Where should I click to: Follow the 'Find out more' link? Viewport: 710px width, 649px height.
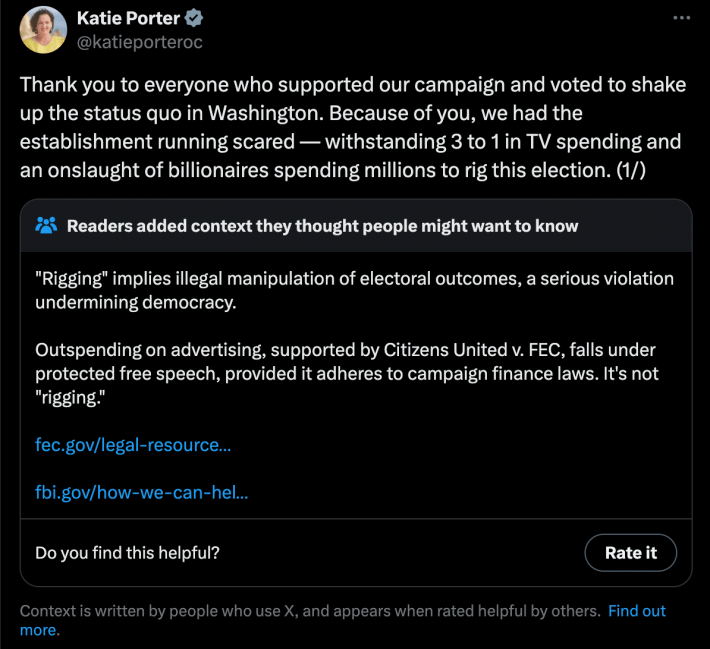pyautogui.click(x=636, y=611)
